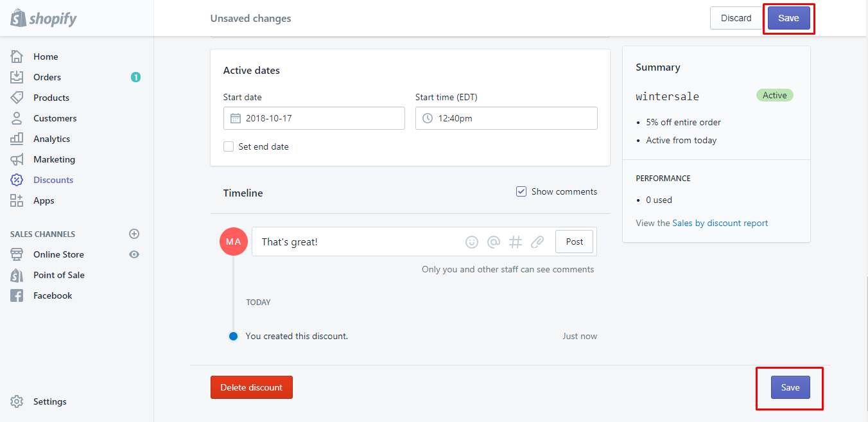Image resolution: width=868 pixels, height=422 pixels.
Task: Click the hashtag reference icon
Action: (x=516, y=242)
